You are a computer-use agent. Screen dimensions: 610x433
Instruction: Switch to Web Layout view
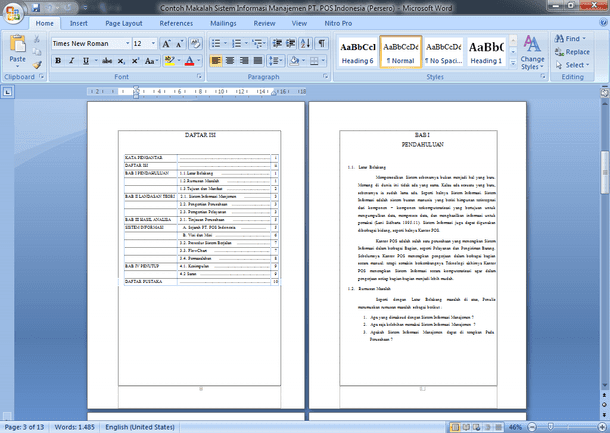click(477, 427)
